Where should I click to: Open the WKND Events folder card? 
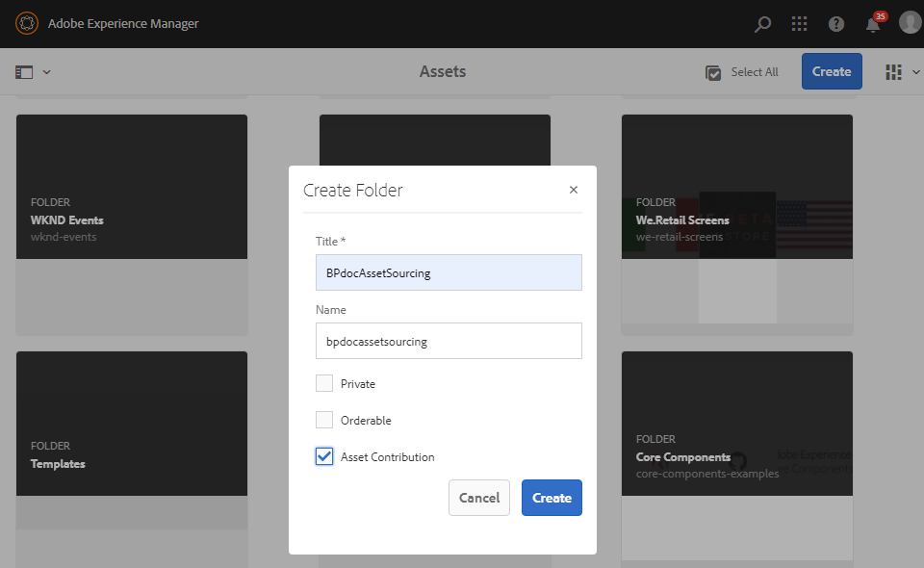(132, 224)
